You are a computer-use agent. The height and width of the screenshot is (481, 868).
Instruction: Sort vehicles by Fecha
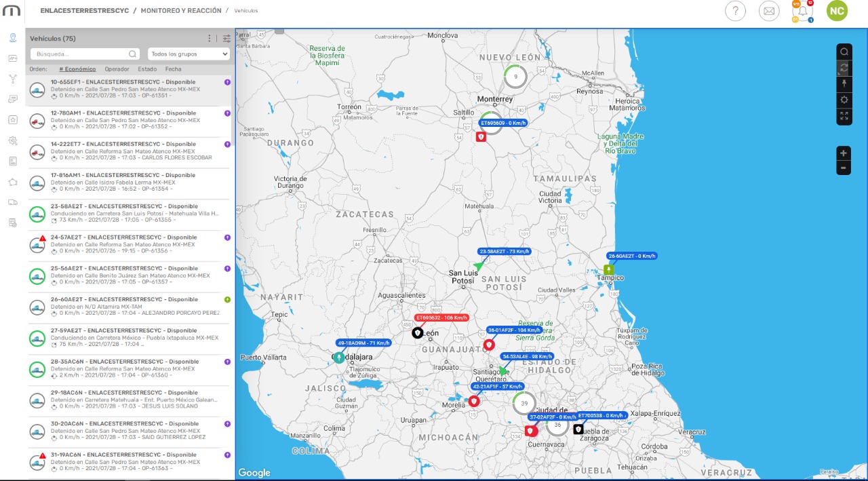173,69
